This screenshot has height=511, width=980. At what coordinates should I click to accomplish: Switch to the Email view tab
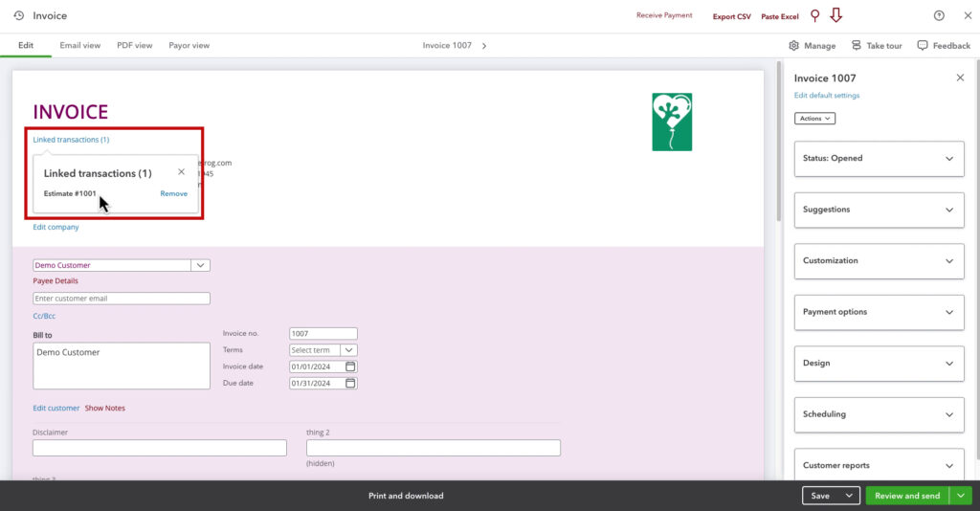[x=80, y=45]
